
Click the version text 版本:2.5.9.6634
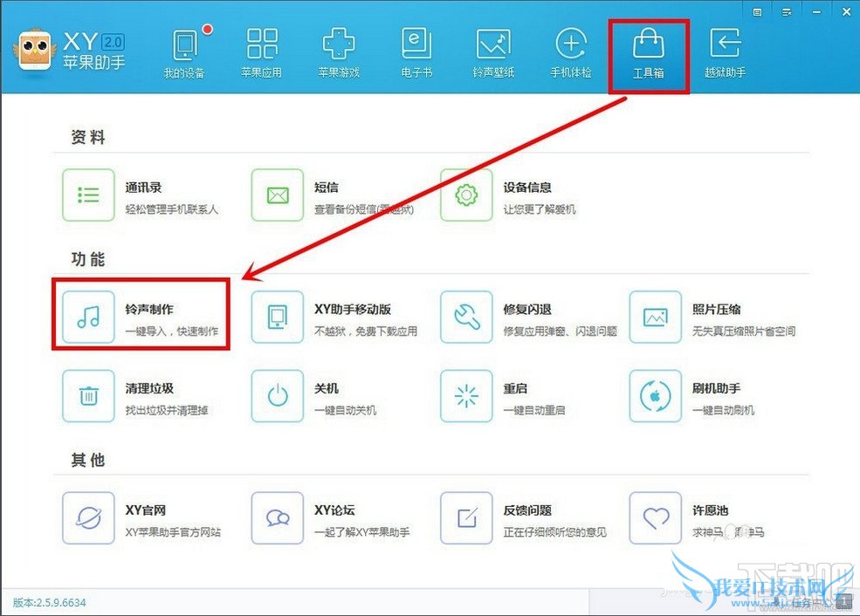pos(50,603)
